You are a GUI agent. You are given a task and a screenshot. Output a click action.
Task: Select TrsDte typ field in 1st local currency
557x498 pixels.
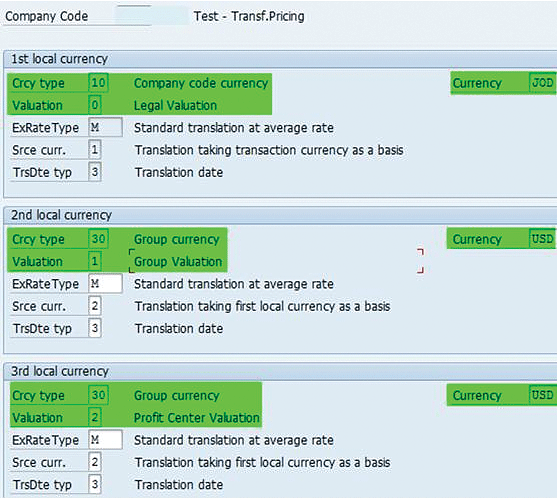point(95,172)
